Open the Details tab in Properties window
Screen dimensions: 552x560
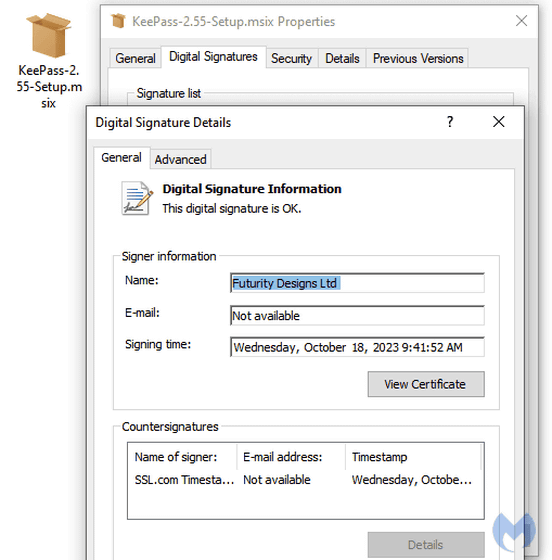[x=342, y=58]
